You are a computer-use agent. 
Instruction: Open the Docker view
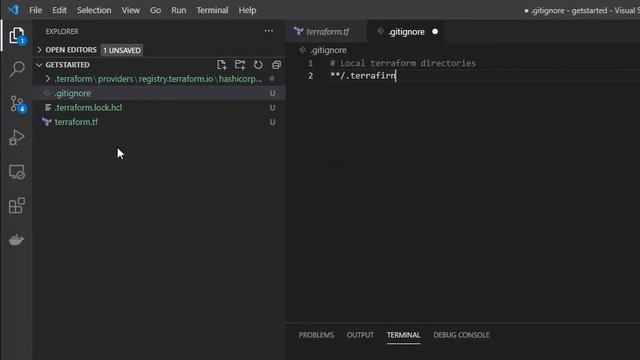coord(17,240)
